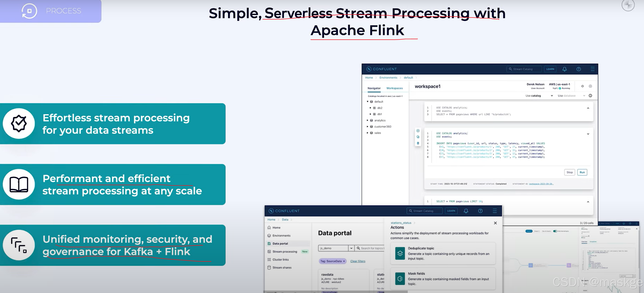Expand the INSERT INTO pageviews cell chevron
Viewport: 644px width, 293px height.
pos(588,134)
